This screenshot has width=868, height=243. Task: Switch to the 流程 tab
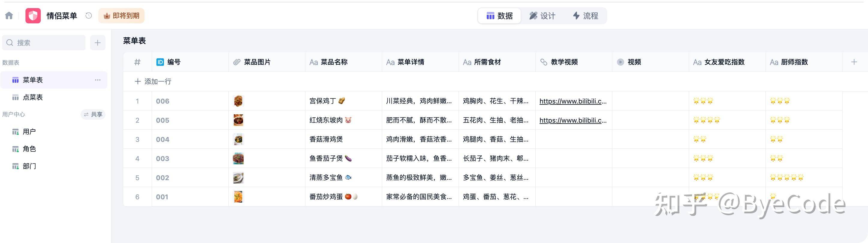click(586, 16)
